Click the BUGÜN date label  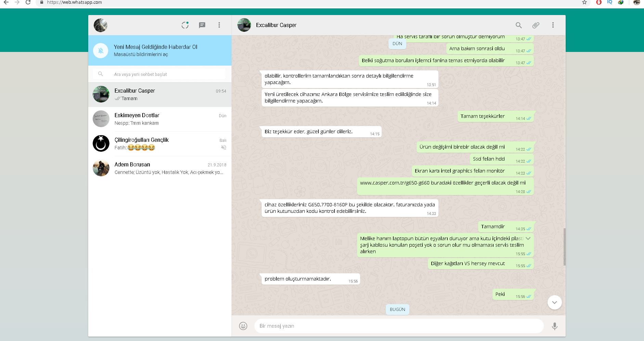click(x=397, y=310)
